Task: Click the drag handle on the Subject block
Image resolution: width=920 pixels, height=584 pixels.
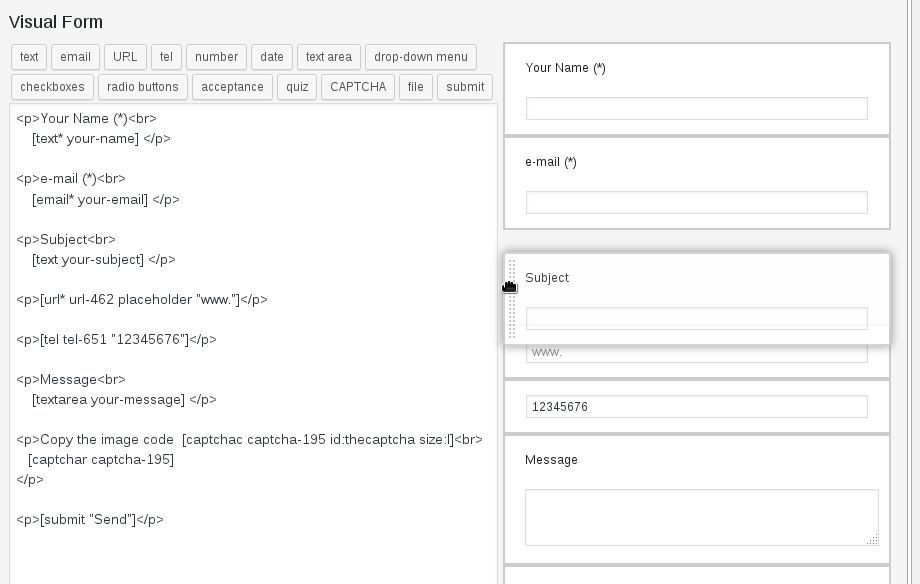Action: 512,298
